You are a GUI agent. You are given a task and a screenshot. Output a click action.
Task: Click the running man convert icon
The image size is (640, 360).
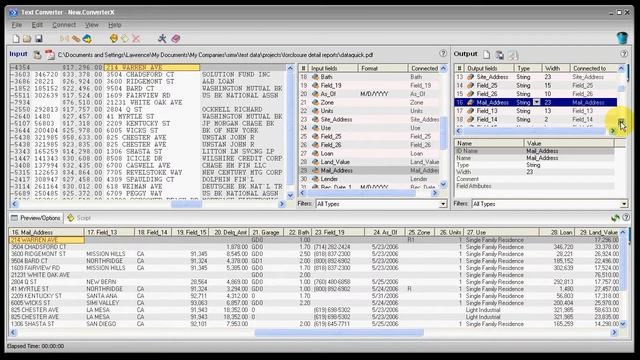coord(162,39)
